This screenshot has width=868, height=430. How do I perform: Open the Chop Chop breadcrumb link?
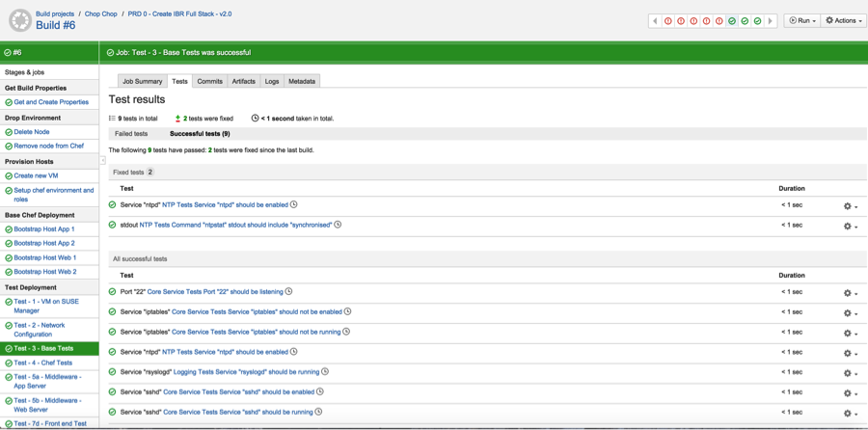(101, 14)
